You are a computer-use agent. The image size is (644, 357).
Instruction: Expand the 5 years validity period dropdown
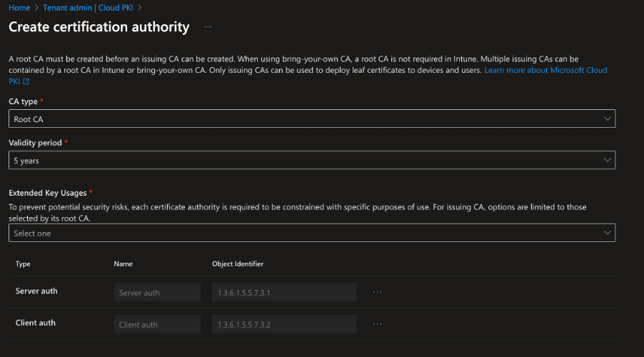pos(312,160)
